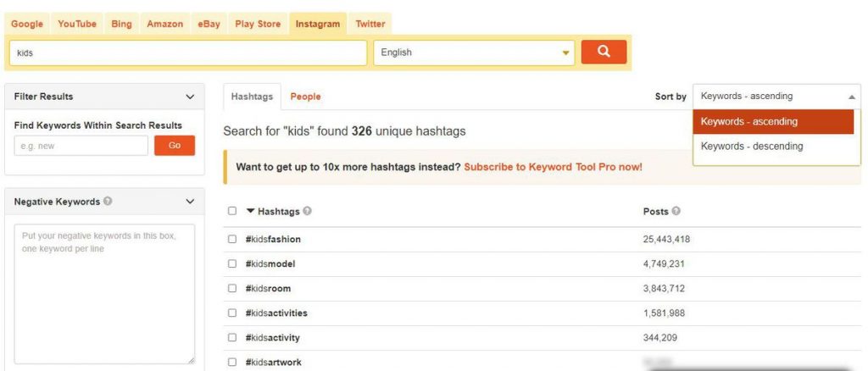Check the #kidsfashion hashtag checkbox
Viewport: 868px width, 371px height.
tap(232, 239)
